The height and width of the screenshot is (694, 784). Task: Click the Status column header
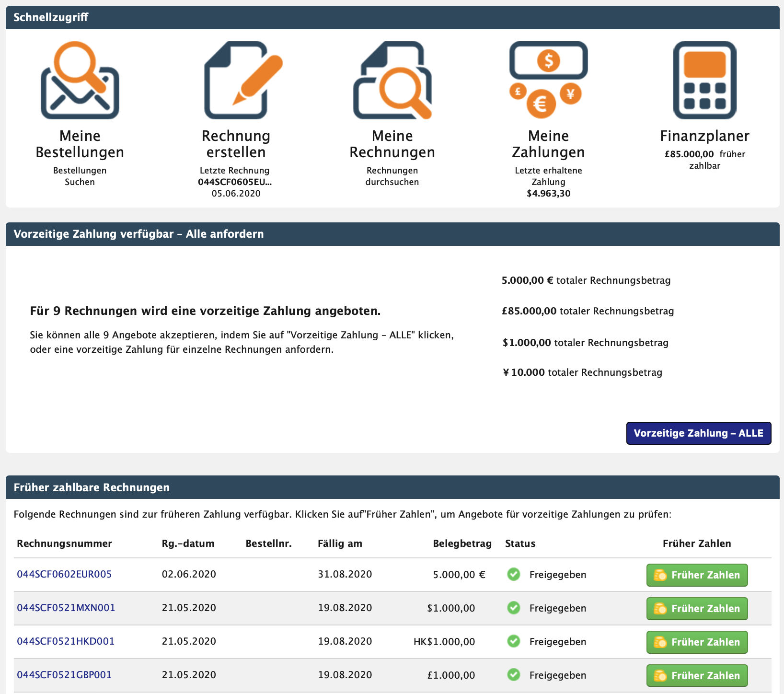[x=520, y=544]
